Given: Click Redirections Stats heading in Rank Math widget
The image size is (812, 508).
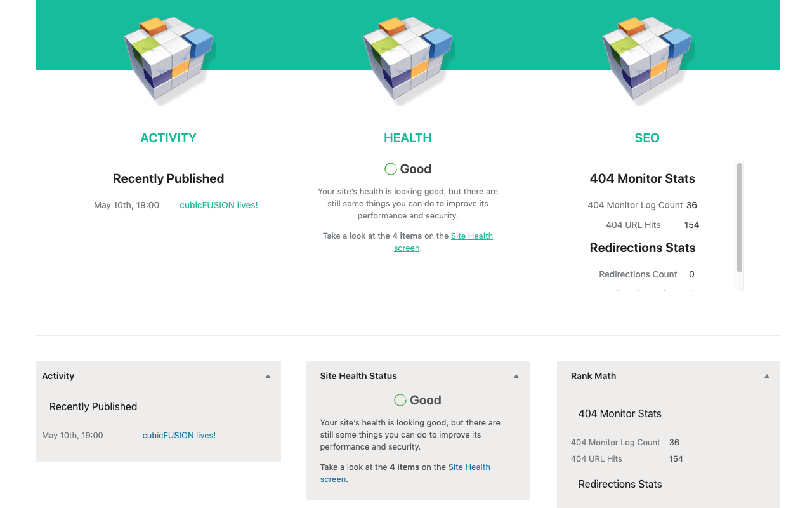Looking at the screenshot, I should click(620, 484).
